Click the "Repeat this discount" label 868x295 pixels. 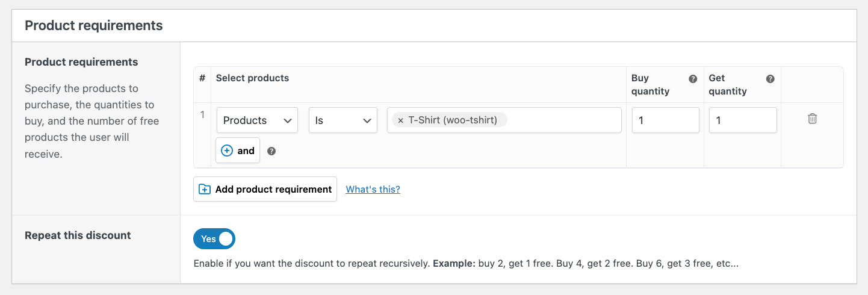point(78,235)
